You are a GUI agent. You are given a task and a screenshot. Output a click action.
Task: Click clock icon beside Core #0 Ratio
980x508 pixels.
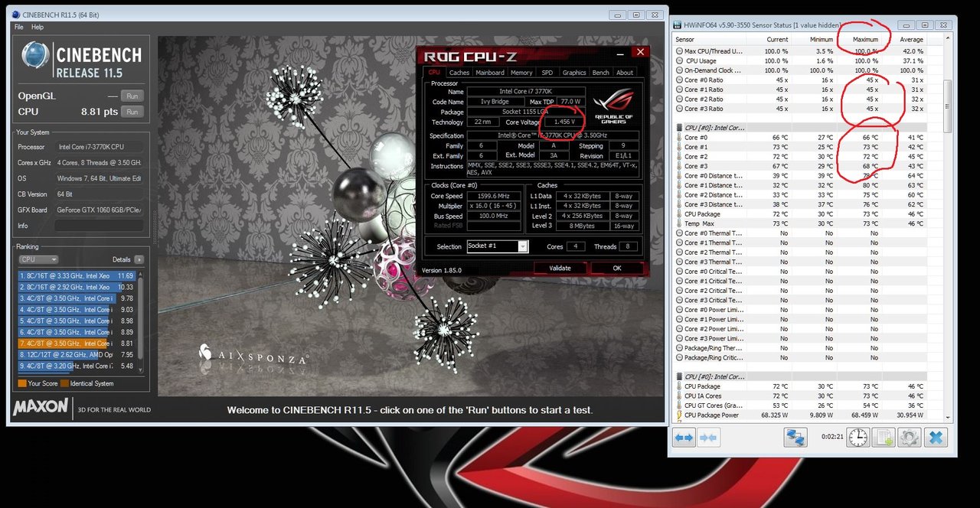[679, 80]
